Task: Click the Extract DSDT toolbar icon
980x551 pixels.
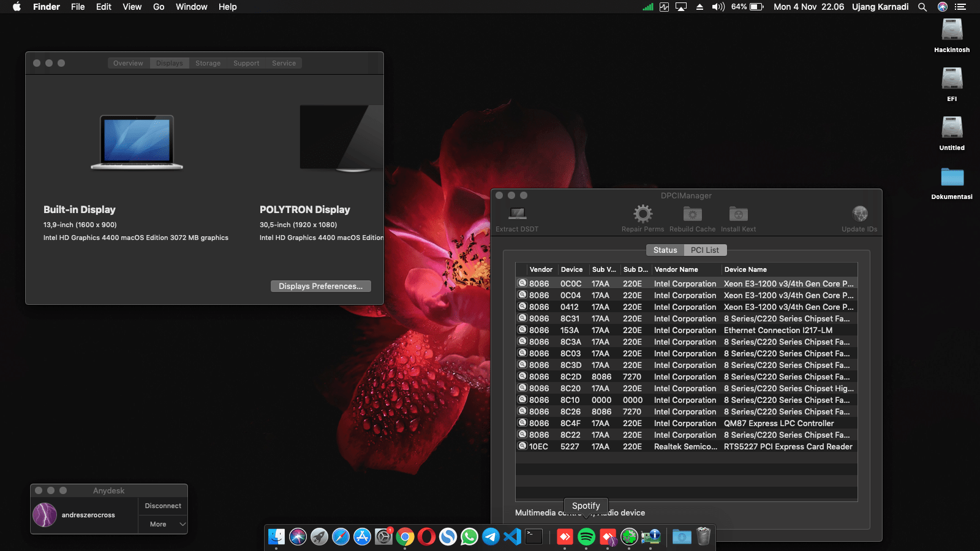Action: tap(516, 216)
